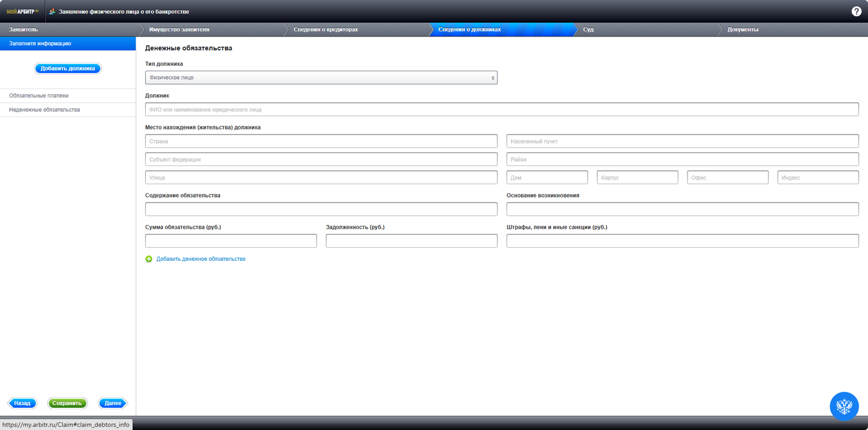Click the green plus add obligation icon
This screenshot has height=430, width=868.
(x=149, y=259)
